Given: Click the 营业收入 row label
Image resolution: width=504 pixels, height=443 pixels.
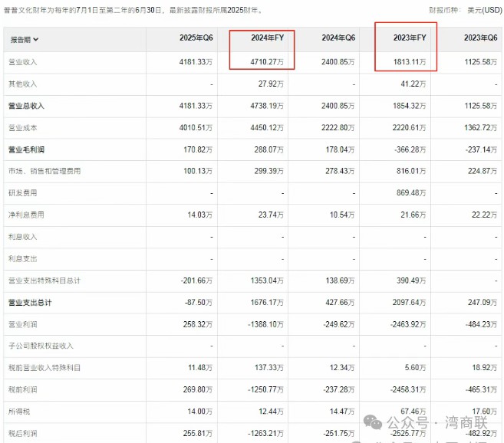Looking at the screenshot, I should pyautogui.click(x=22, y=61).
